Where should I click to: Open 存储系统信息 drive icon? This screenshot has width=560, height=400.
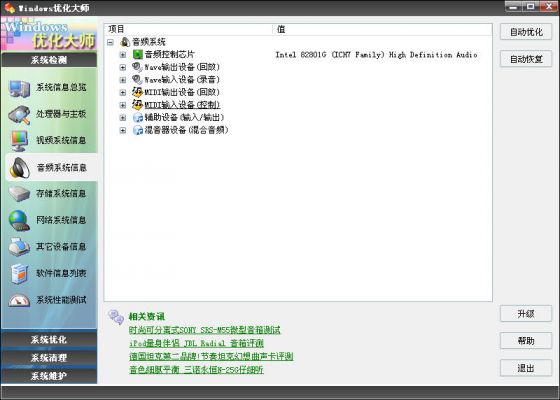point(19,194)
